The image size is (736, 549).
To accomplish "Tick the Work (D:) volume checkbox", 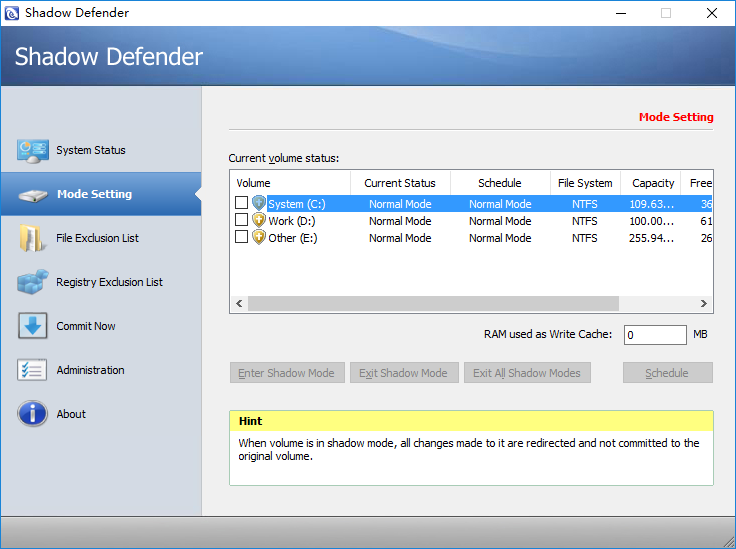I will coord(241,221).
